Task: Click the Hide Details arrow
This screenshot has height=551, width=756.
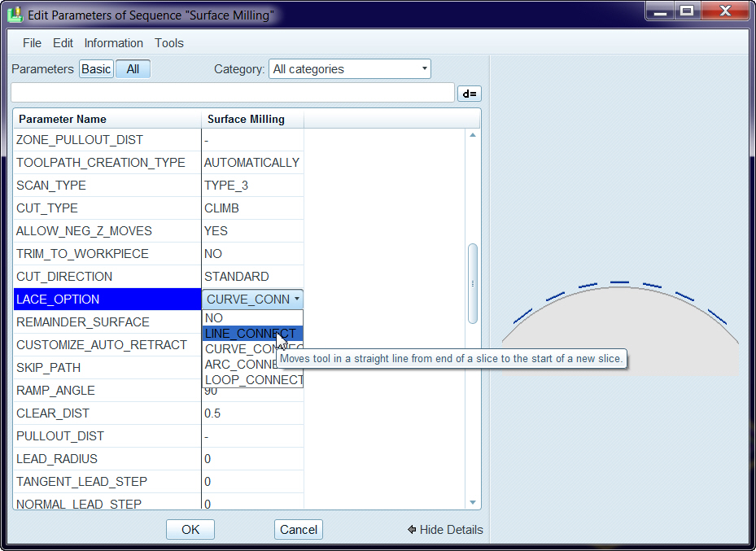Action: pyautogui.click(x=413, y=530)
